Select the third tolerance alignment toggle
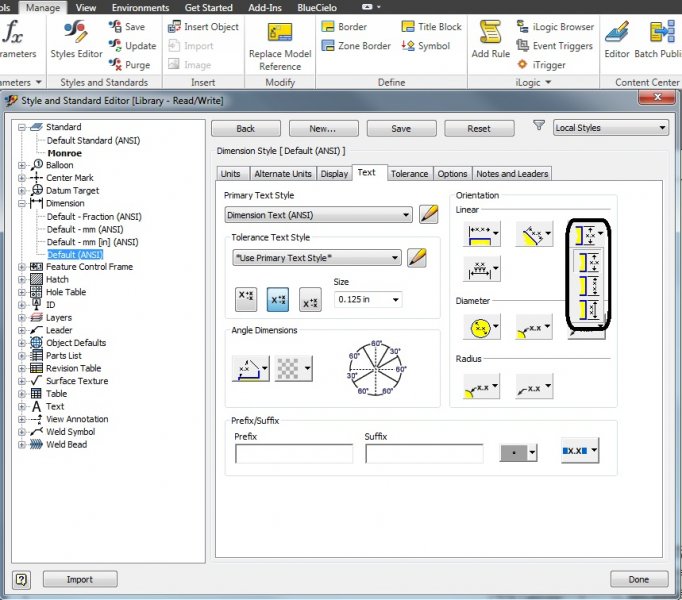The height and width of the screenshot is (600, 682). 311,299
